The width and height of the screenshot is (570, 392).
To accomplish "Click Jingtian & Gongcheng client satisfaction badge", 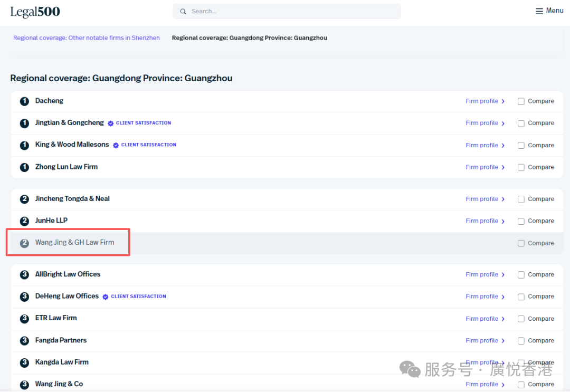I will (x=140, y=123).
